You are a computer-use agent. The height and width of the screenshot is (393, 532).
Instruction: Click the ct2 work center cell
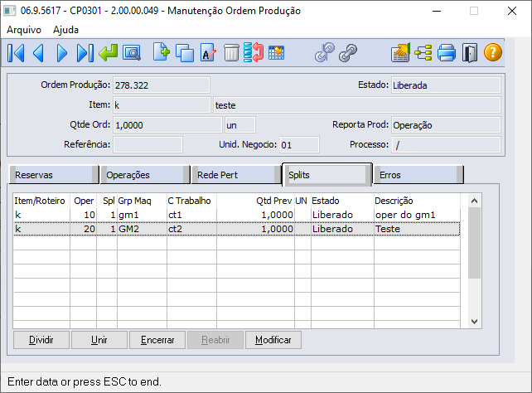(191, 229)
